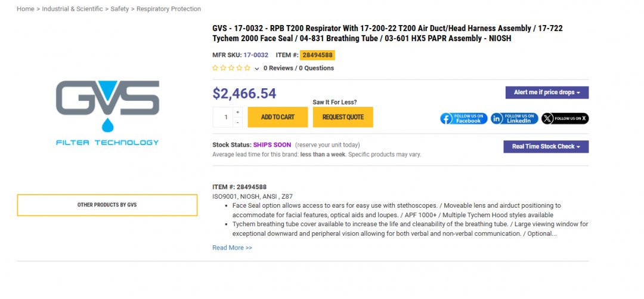The image size is (644, 299).
Task: Click the Request Quote button
Action: (x=343, y=117)
